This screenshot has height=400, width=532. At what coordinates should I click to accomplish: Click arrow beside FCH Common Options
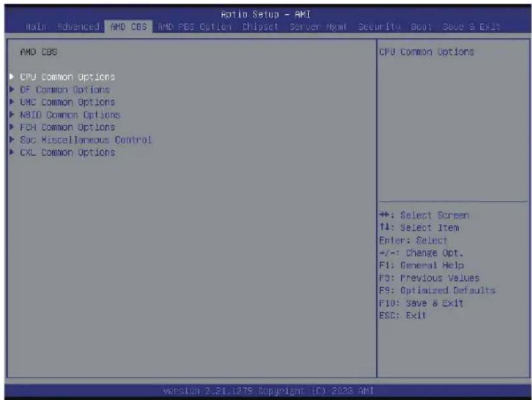pyautogui.click(x=12, y=127)
